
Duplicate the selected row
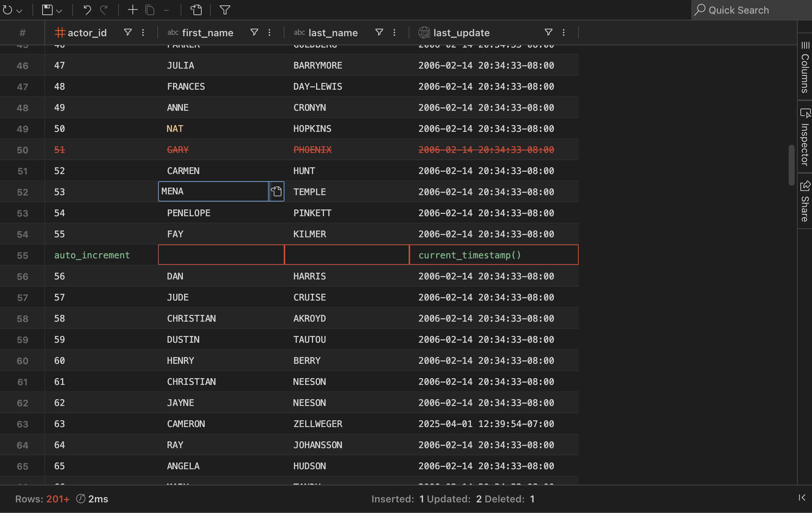[x=150, y=10]
